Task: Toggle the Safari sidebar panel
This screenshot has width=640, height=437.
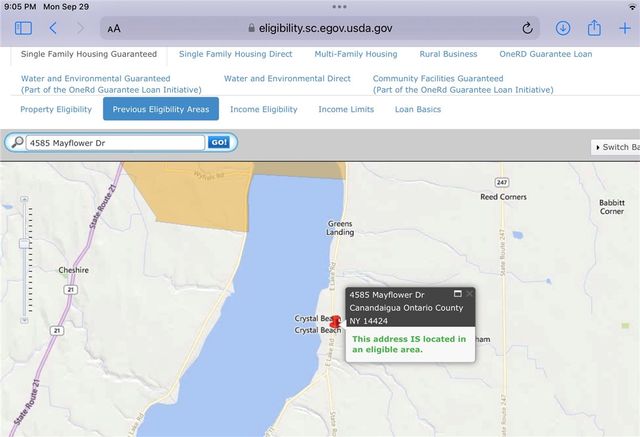Action: click(x=23, y=29)
